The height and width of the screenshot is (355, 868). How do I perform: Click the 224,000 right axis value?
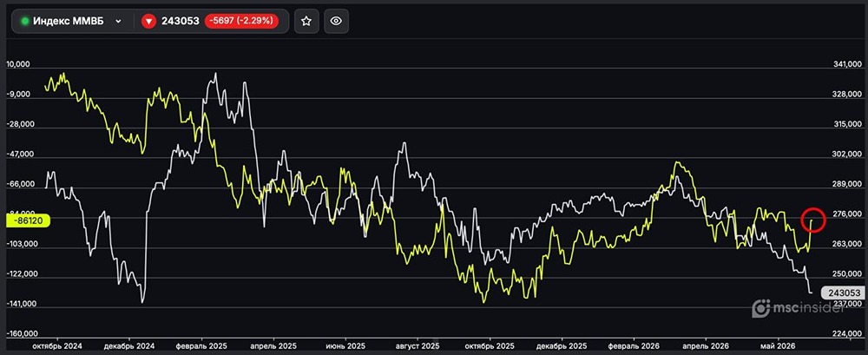point(847,334)
